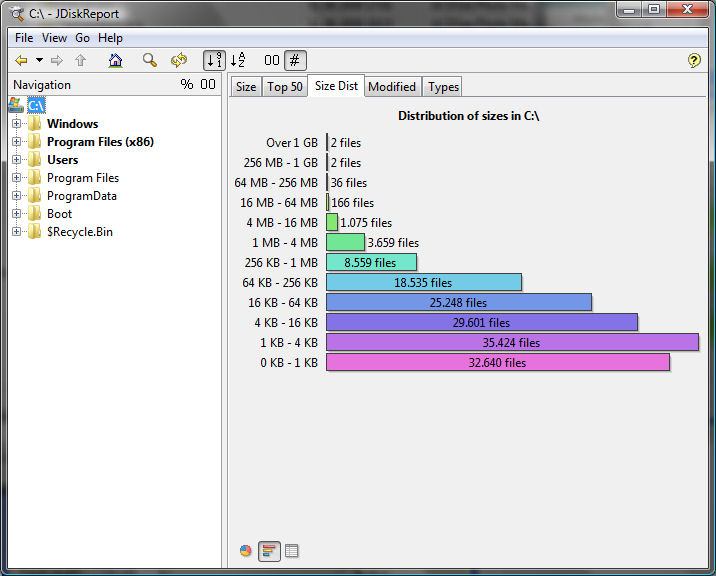This screenshot has width=716, height=576.
Task: Click the 35.424 files purple bar
Action: (512, 343)
